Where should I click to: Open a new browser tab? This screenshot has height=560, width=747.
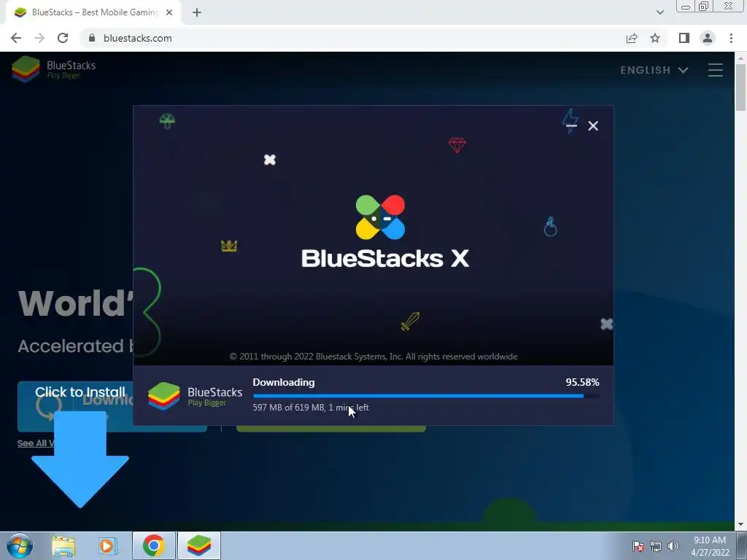tap(197, 12)
